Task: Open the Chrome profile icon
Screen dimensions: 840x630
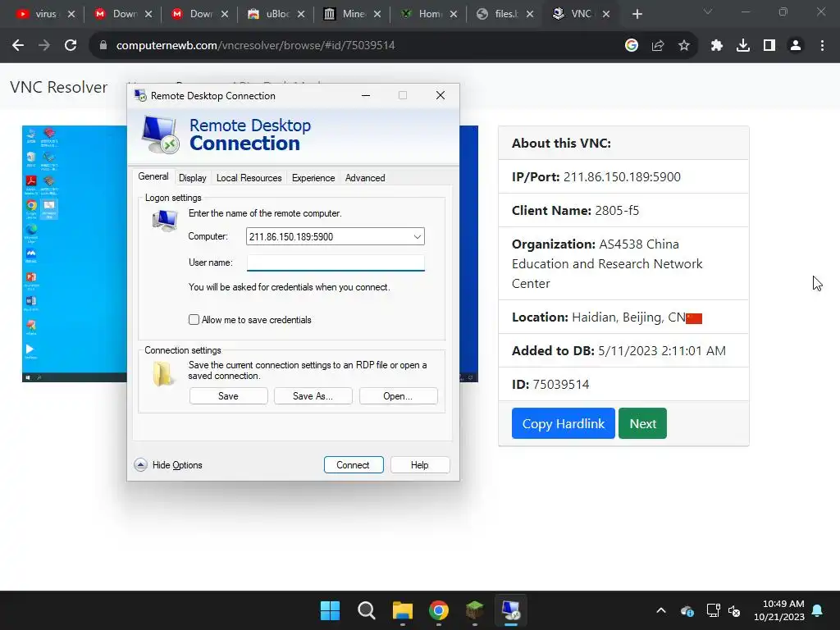Action: pyautogui.click(x=796, y=46)
